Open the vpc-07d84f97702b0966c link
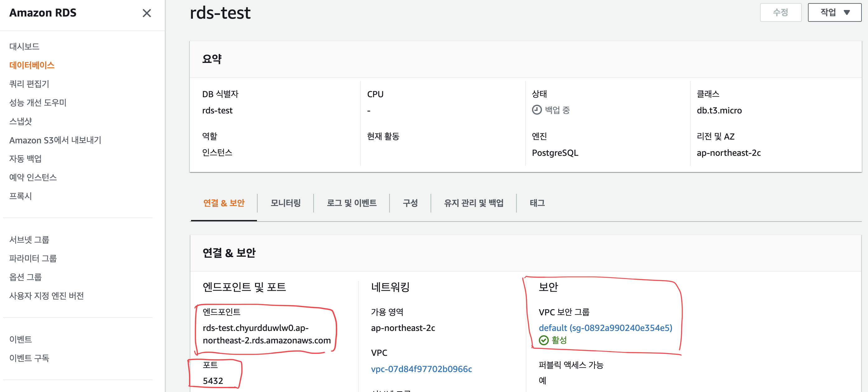Image resolution: width=868 pixels, height=392 pixels. click(x=421, y=369)
